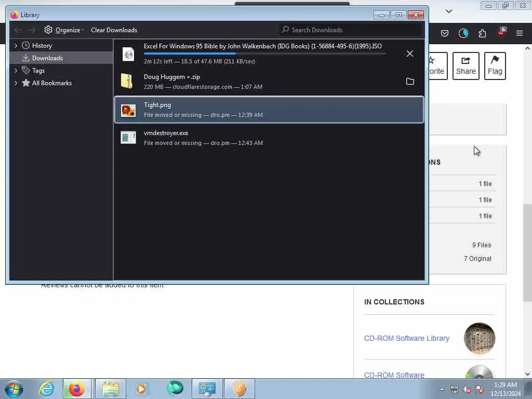Expand the All Bookmarks tree node
The image size is (532, 399).
16,83
